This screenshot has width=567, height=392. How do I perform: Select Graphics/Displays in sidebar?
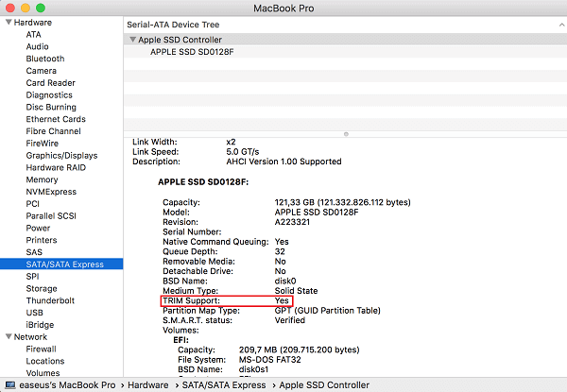pyautogui.click(x=61, y=155)
